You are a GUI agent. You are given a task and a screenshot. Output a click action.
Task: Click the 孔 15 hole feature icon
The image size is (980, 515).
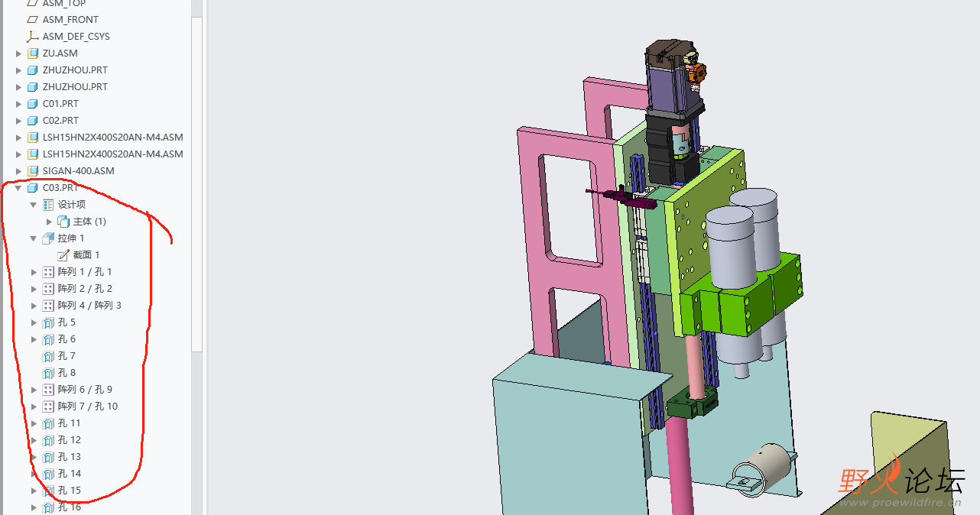48,491
